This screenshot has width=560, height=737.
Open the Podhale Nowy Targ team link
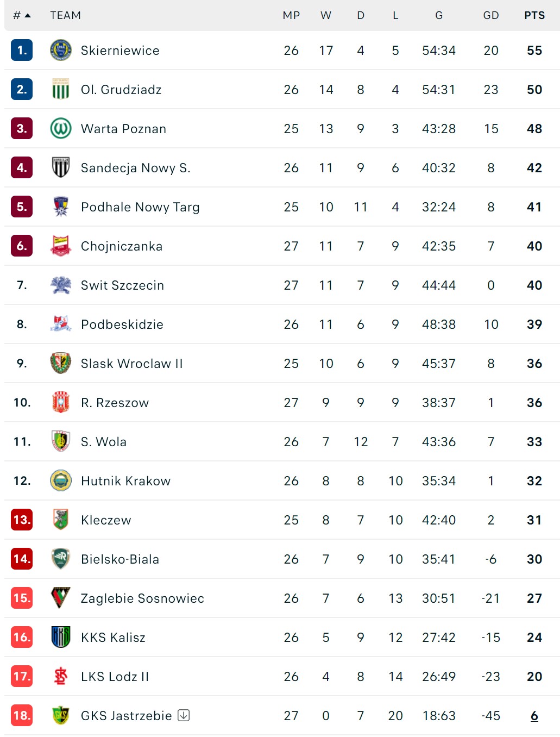tap(140, 207)
